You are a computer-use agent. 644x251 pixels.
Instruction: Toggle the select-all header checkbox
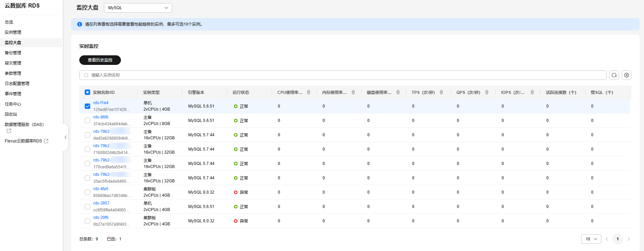click(x=88, y=92)
